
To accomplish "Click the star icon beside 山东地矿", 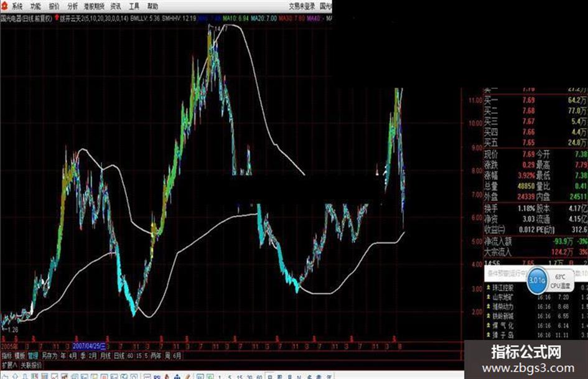I will click(x=488, y=297).
